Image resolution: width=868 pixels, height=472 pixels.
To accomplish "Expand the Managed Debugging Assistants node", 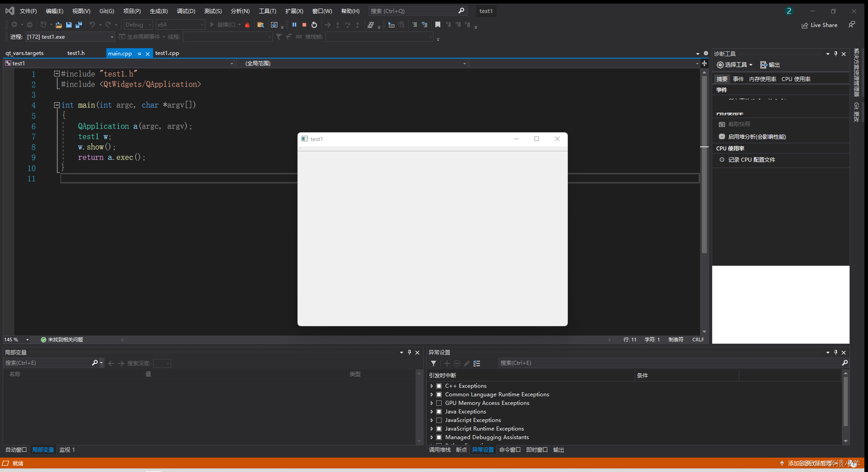I will point(432,437).
